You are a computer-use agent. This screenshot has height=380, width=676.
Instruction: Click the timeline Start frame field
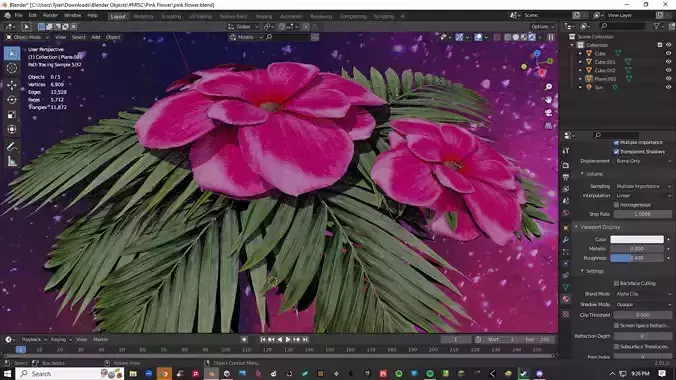click(x=500, y=340)
